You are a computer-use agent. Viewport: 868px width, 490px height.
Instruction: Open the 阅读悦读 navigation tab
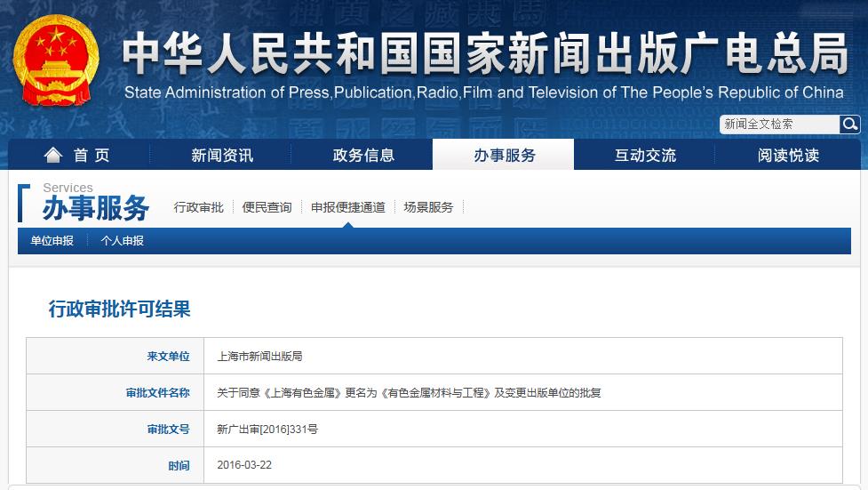click(788, 155)
